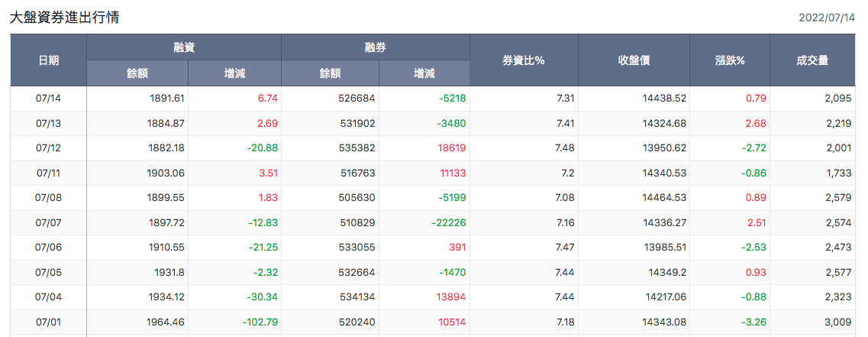Select the 07/08 date cell
This screenshot has width=868, height=337.
48,198
